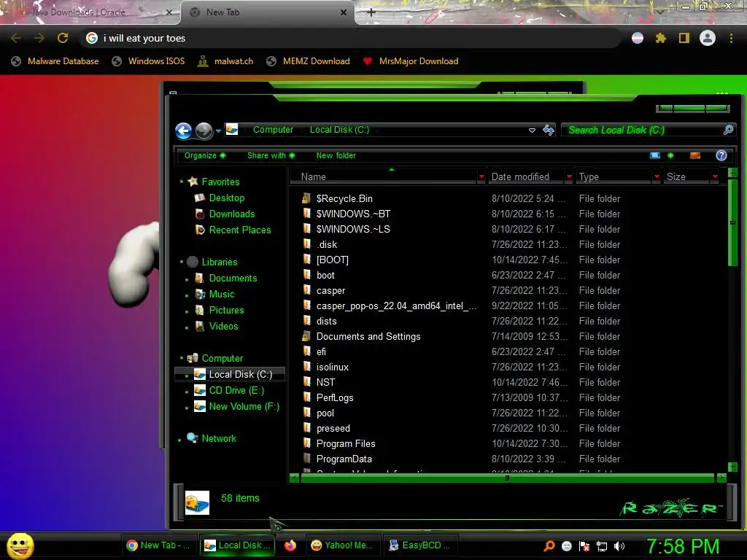The image size is (747, 560).
Task: Select Desktop under Favorites
Action: (x=226, y=198)
